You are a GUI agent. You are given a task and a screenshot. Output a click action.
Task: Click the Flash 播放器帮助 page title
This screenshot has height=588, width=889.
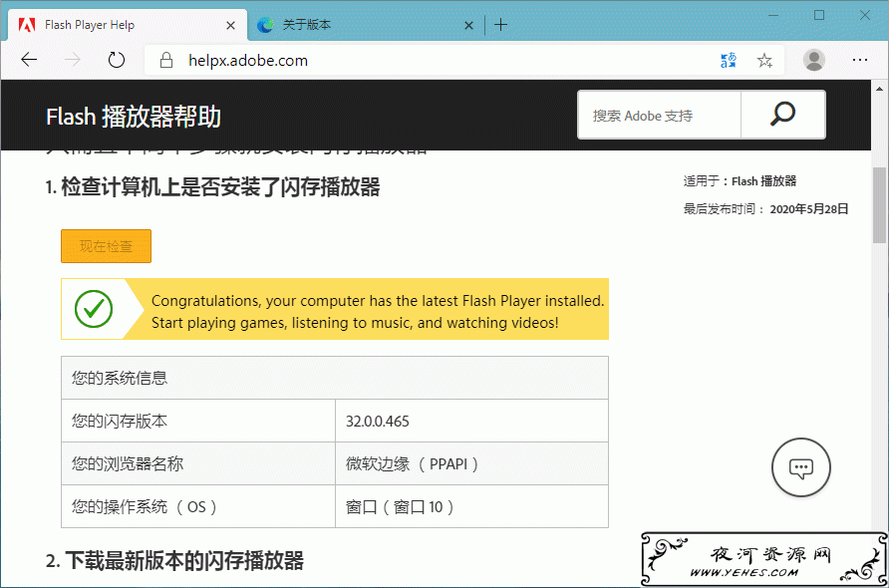(134, 117)
